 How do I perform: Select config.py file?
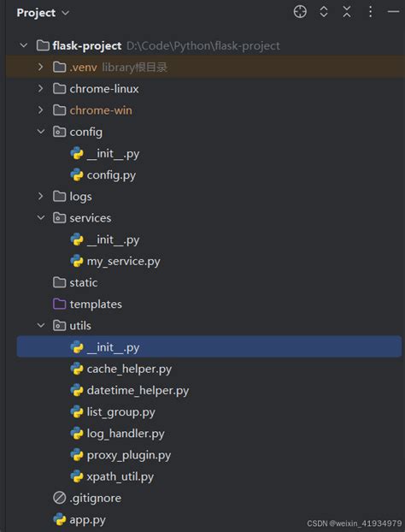111,175
